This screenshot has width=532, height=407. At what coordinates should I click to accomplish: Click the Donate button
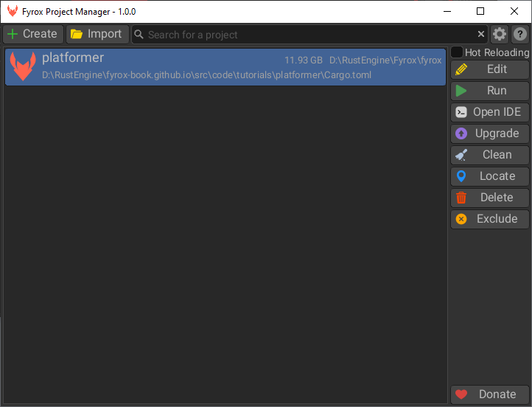coord(489,394)
